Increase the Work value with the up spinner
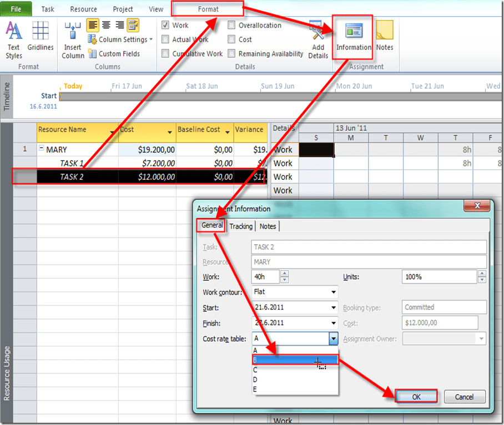 coord(285,274)
